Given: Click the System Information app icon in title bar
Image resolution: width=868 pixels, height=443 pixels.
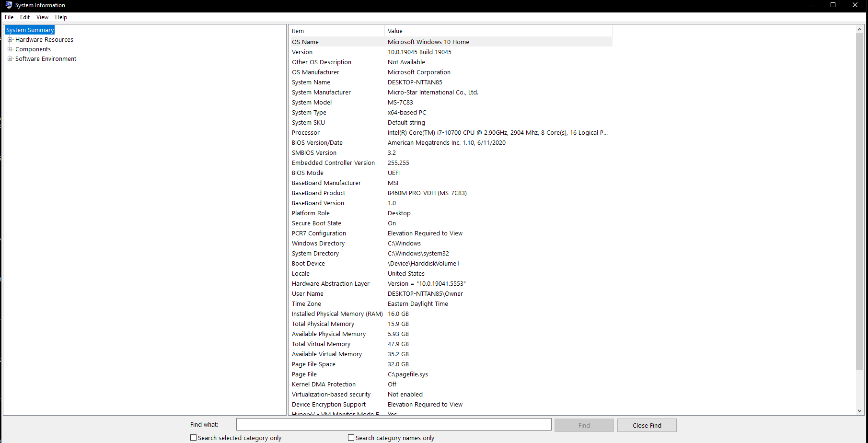Looking at the screenshot, I should click(9, 5).
